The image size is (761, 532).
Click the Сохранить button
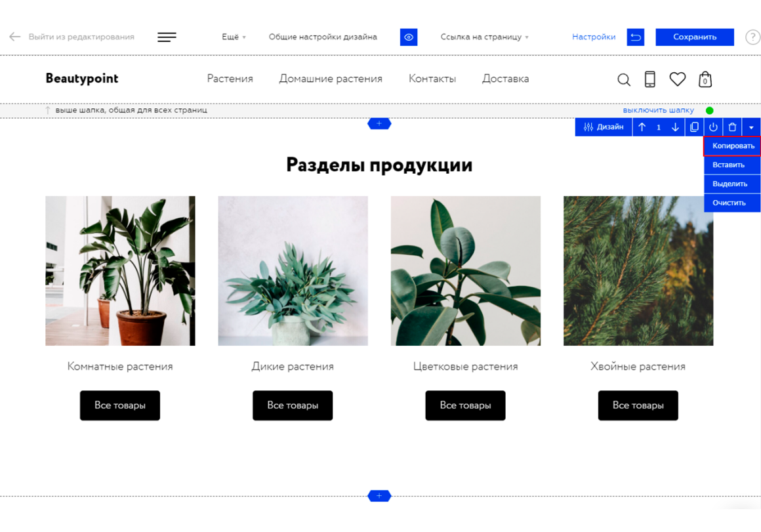695,37
